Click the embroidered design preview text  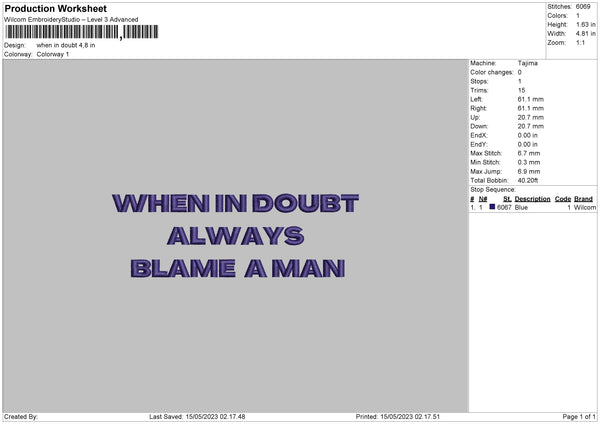(236, 236)
